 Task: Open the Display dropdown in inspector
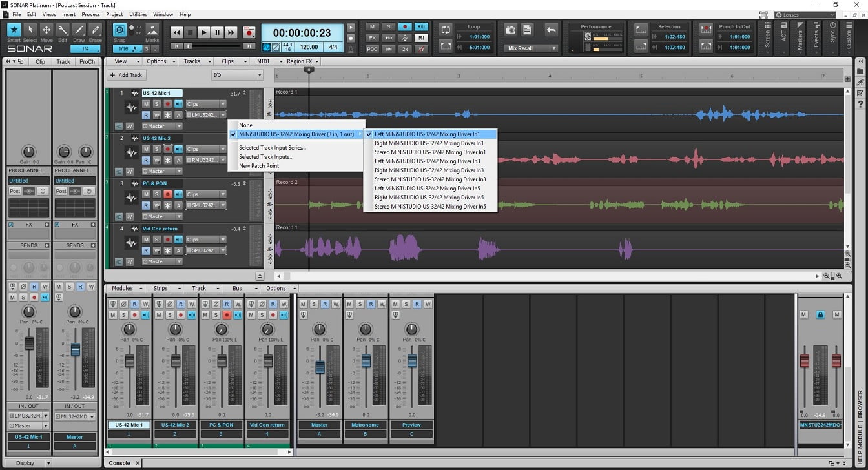coord(29,463)
